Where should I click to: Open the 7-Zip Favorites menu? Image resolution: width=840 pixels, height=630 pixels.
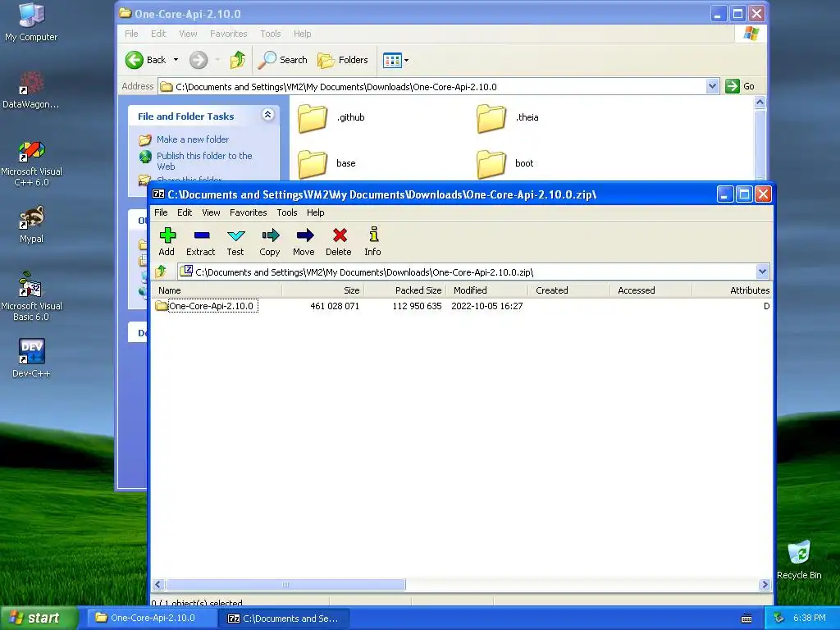pos(248,212)
